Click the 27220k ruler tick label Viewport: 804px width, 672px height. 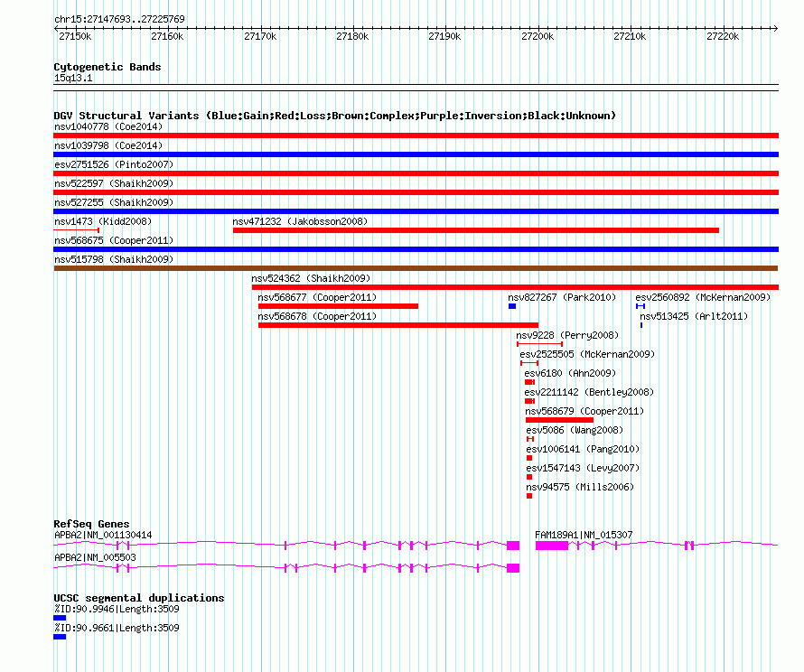(723, 36)
